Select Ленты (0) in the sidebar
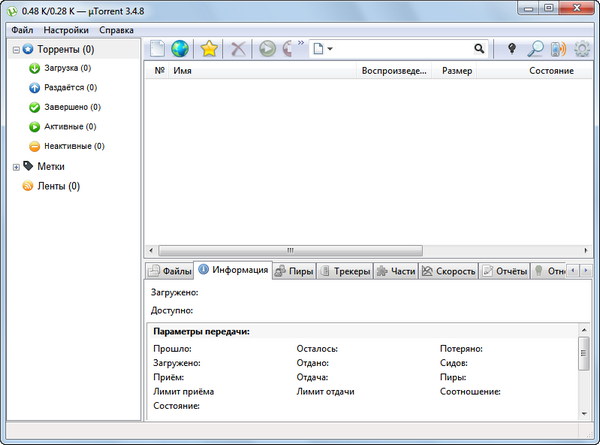Viewport: 600px width, 445px height. (x=58, y=186)
